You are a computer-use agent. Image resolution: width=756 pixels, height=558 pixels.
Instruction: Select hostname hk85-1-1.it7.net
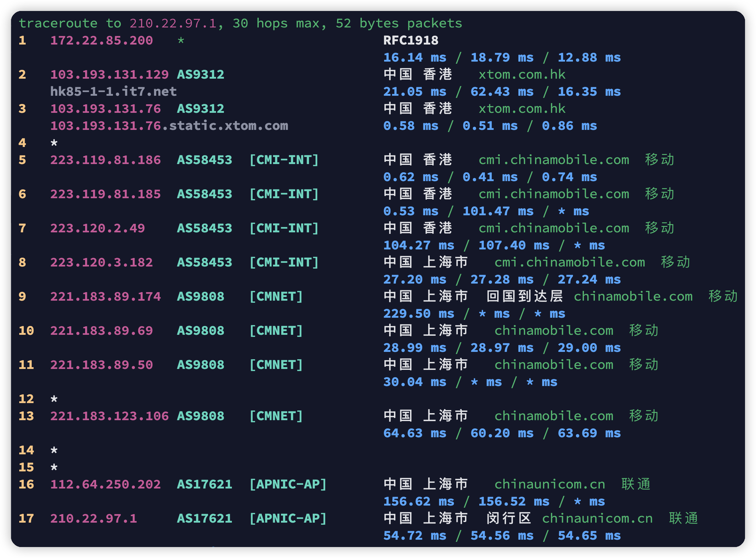coord(113,91)
